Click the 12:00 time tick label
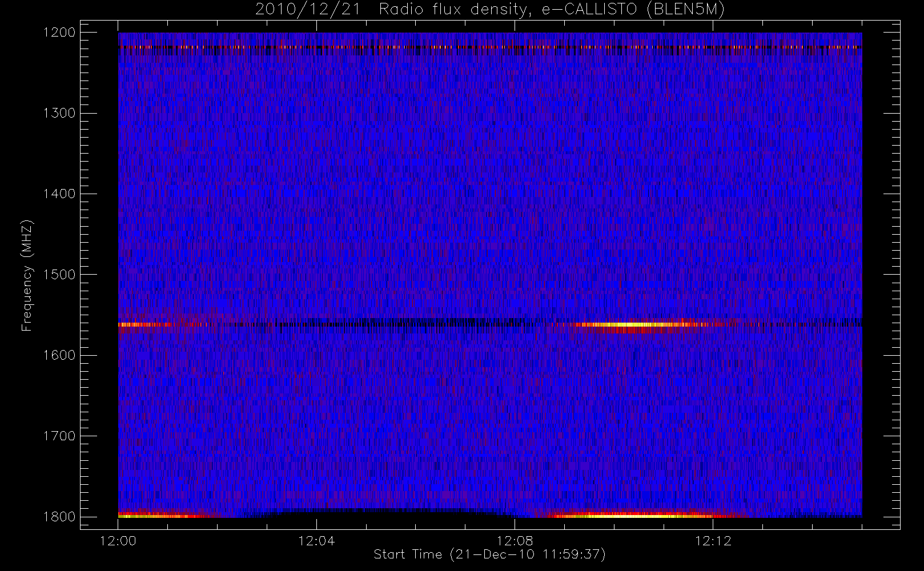This screenshot has height=571, width=924. [118, 541]
